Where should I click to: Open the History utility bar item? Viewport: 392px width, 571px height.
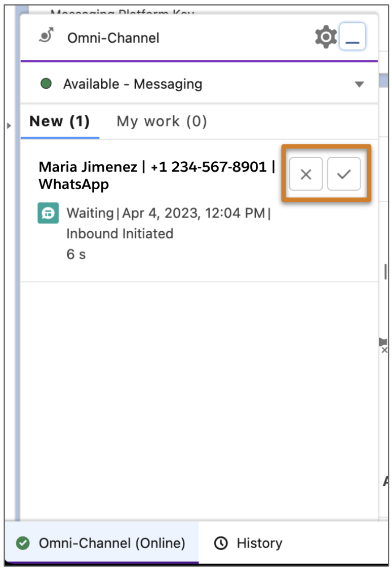pyautogui.click(x=248, y=543)
